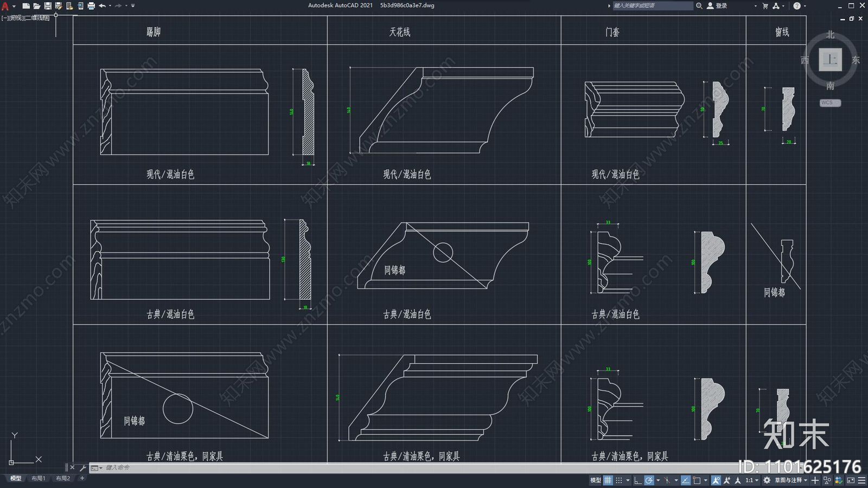868x488 pixels.
Task: Click the search field for keywords
Action: pos(653,5)
